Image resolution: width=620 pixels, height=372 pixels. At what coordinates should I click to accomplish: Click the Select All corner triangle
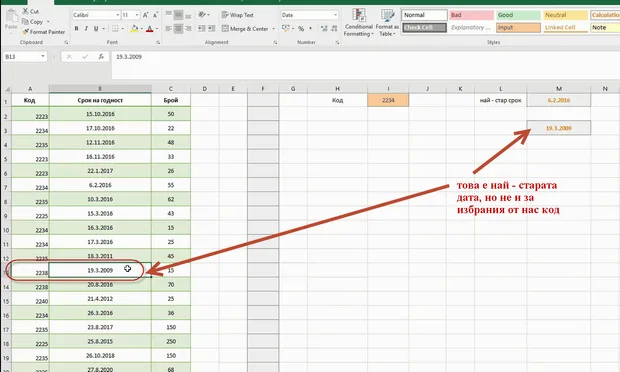(x=7, y=89)
